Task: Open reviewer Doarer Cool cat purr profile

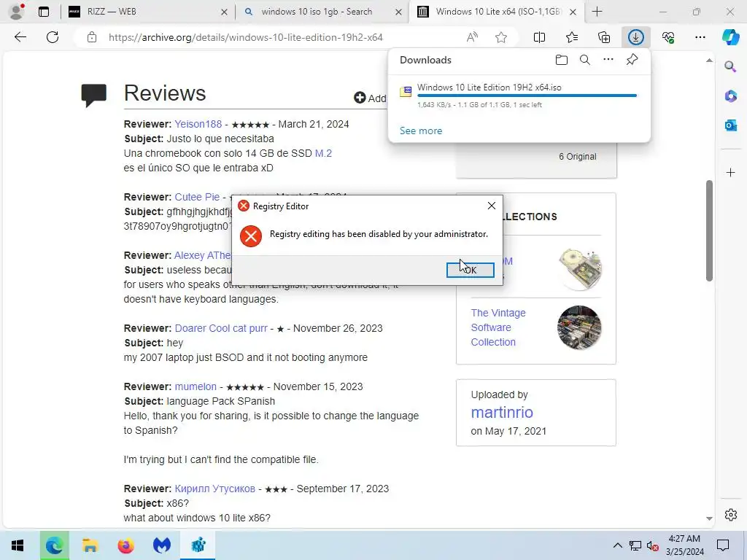Action: [x=221, y=328]
